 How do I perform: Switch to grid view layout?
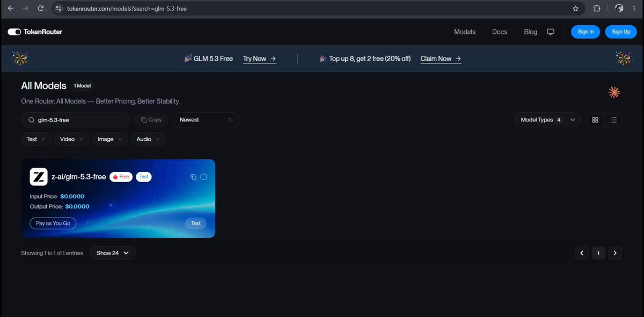[595, 120]
